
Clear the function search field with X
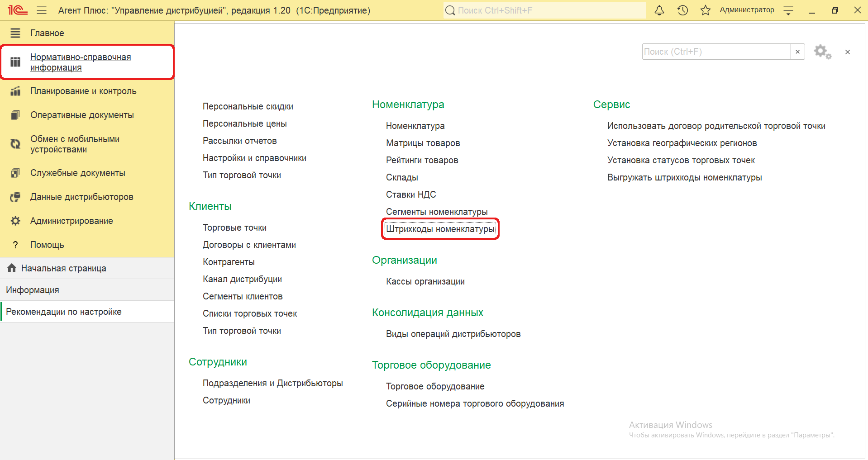[797, 52]
